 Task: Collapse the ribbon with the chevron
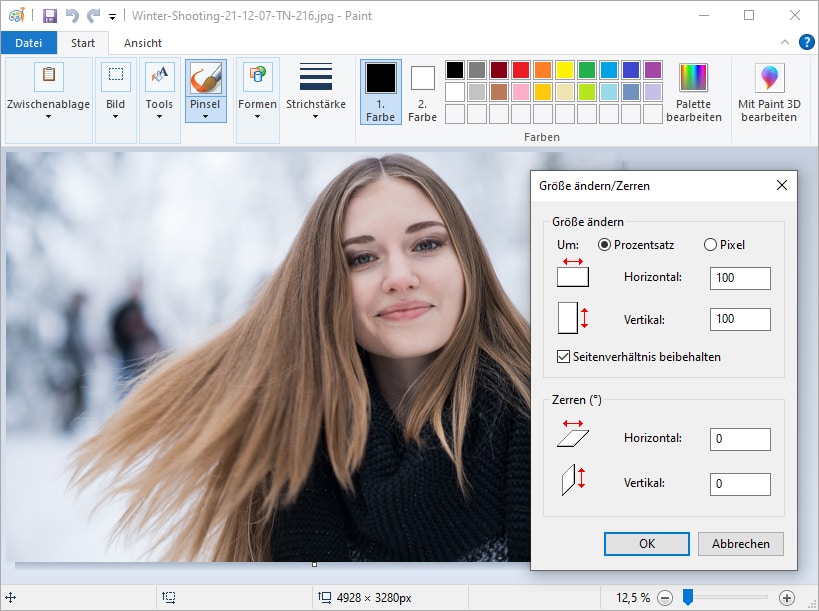[x=785, y=43]
